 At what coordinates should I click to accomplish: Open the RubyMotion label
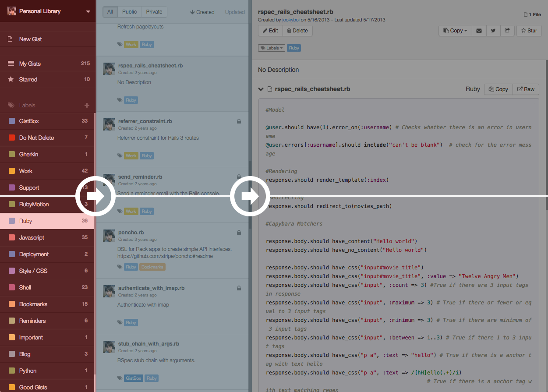point(47,204)
